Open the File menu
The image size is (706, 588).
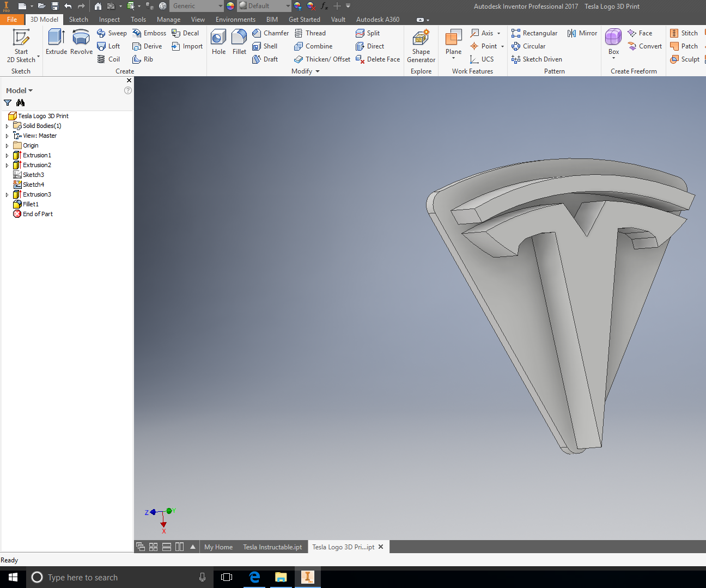point(12,20)
